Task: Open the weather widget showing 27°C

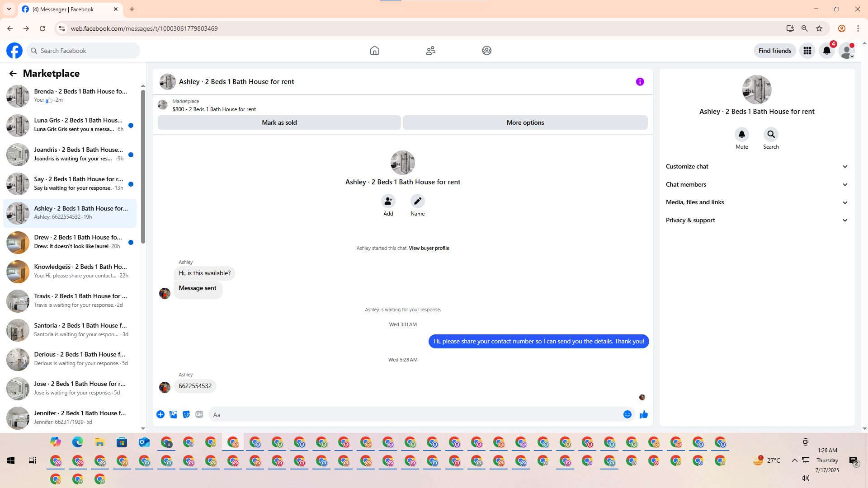Action: pos(767,460)
